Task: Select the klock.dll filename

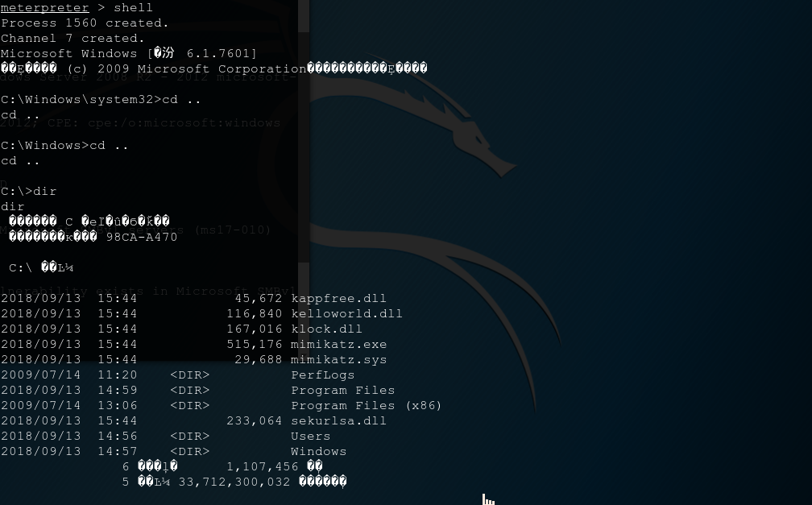Action: point(326,329)
